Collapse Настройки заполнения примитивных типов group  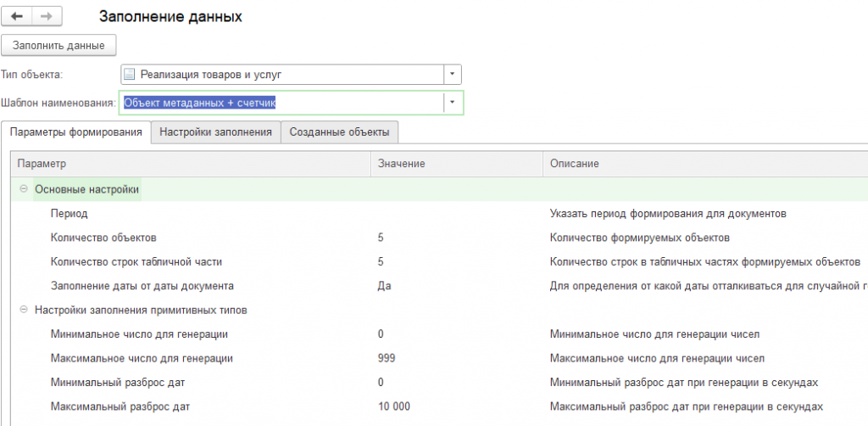pos(23,311)
